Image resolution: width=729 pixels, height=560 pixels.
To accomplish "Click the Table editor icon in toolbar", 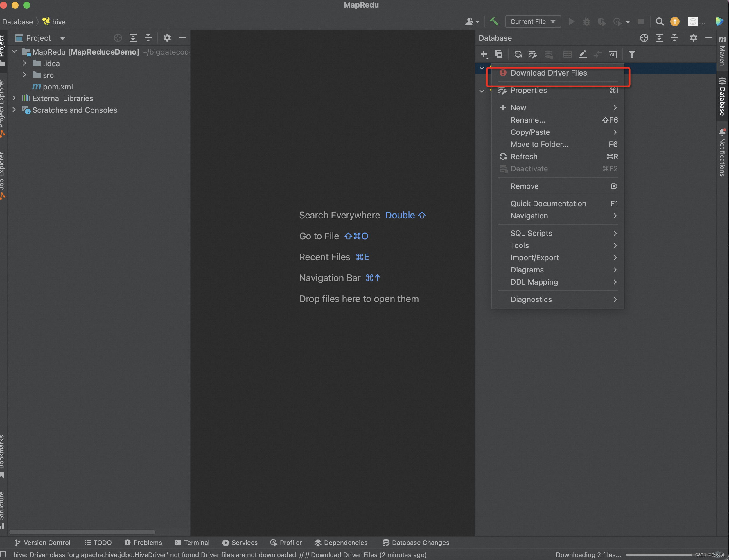I will (566, 54).
